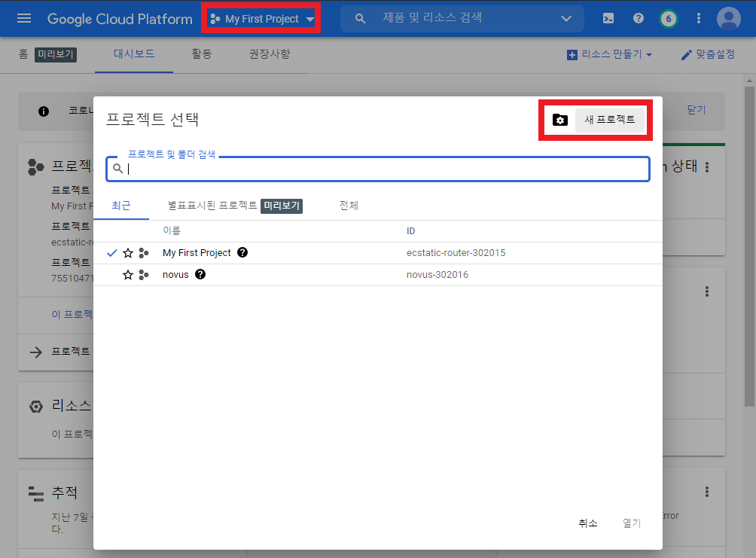Viewport: 756px width, 558px height.
Task: Open notifications badge showing 6
Action: [668, 19]
